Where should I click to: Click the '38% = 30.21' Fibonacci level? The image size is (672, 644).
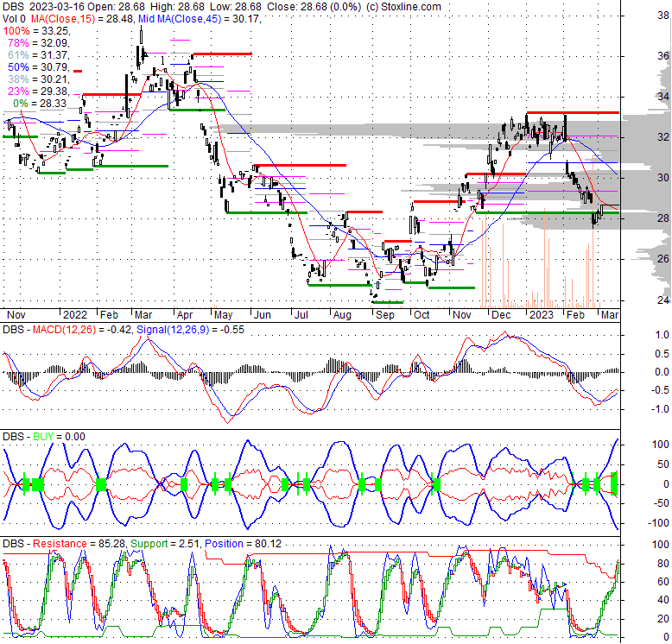39,79
